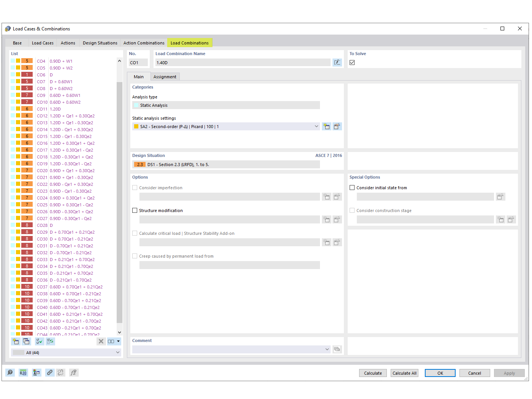Image resolution: width=532 pixels, height=399 pixels.
Task: Click the delete X icon under the list
Action: pyautogui.click(x=101, y=341)
